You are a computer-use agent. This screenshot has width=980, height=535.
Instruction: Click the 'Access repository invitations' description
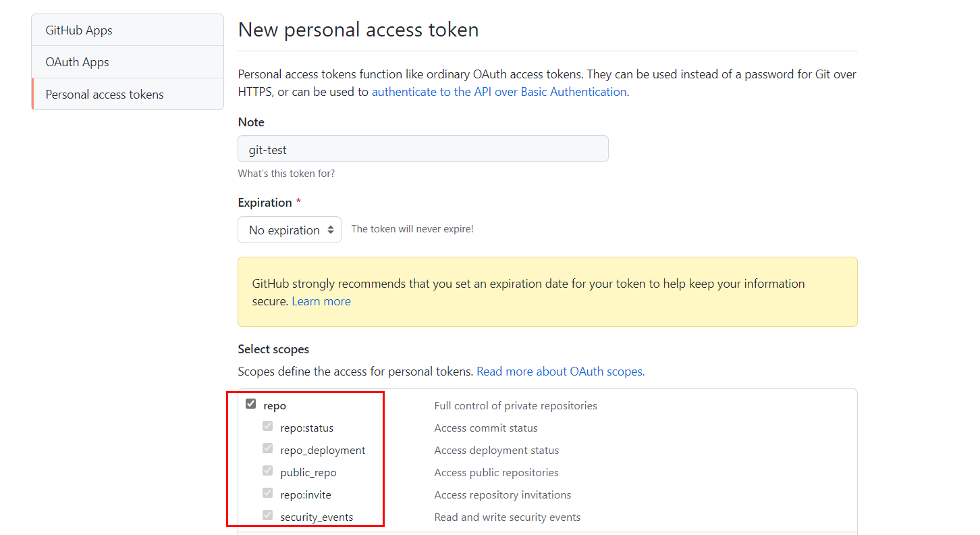503,495
